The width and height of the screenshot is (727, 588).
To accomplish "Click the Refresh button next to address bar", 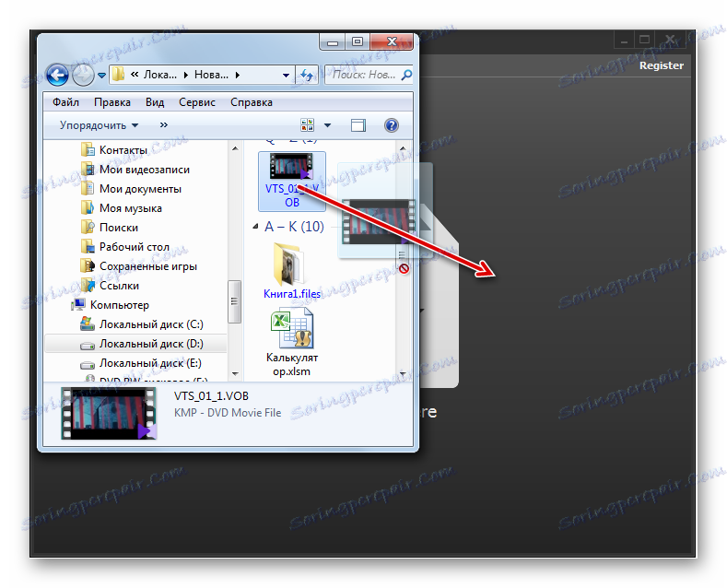I will (x=307, y=75).
